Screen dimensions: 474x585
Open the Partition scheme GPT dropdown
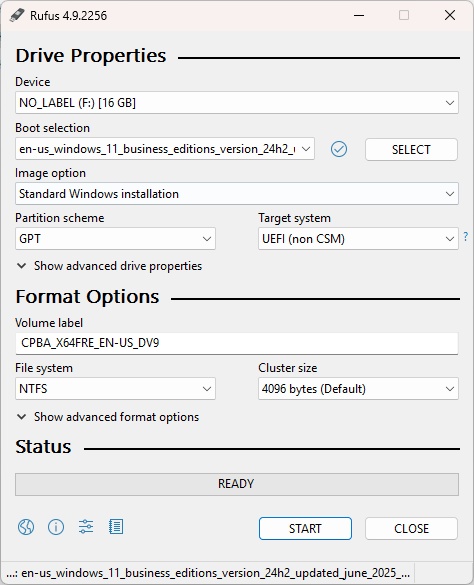(x=115, y=239)
